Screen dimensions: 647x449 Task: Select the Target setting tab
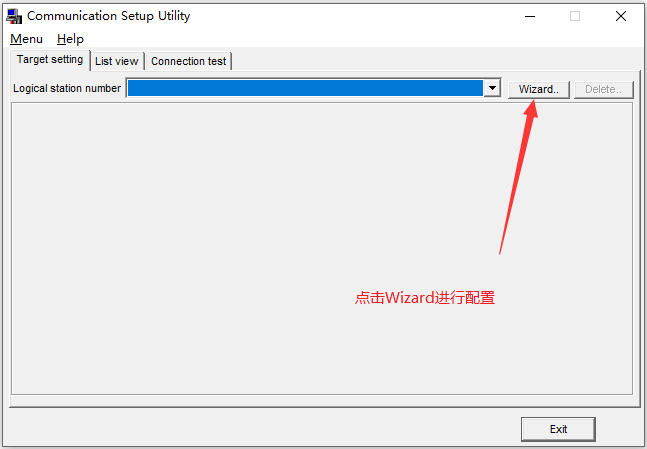50,60
